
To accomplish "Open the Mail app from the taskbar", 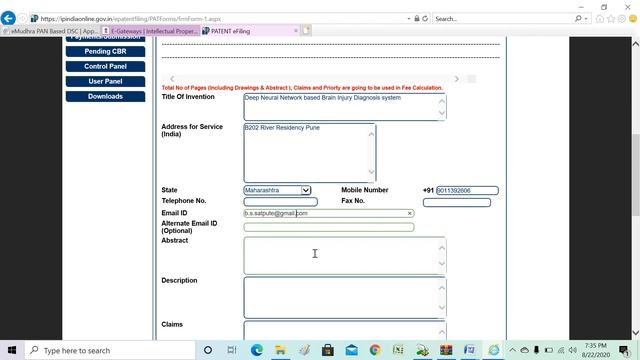I will (x=351, y=350).
